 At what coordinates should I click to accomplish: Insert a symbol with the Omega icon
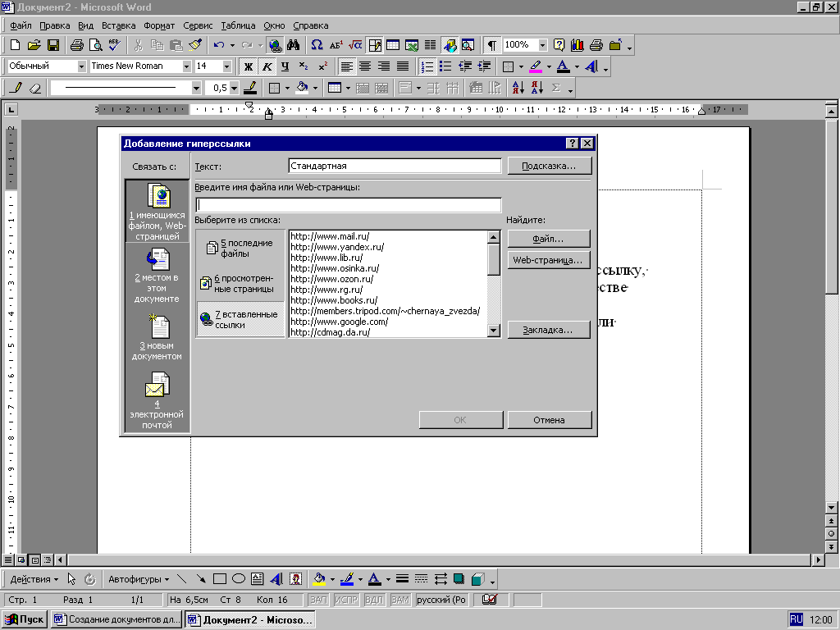317,45
